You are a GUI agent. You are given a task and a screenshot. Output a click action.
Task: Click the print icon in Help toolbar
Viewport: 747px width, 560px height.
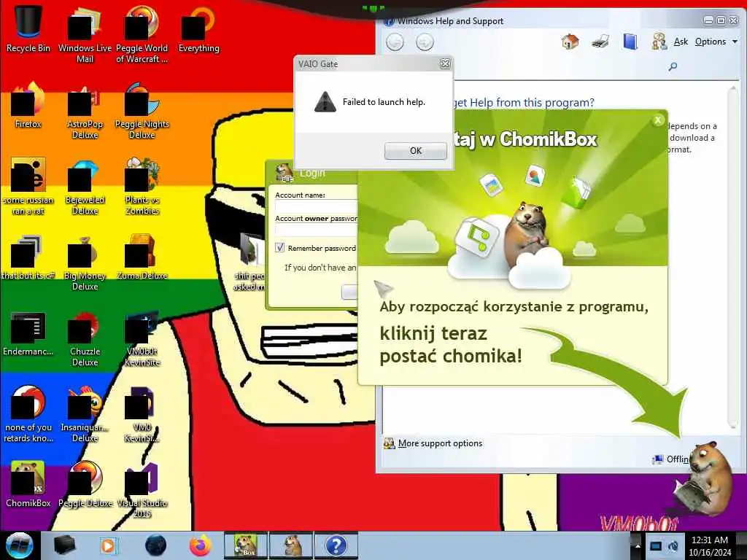(600, 42)
